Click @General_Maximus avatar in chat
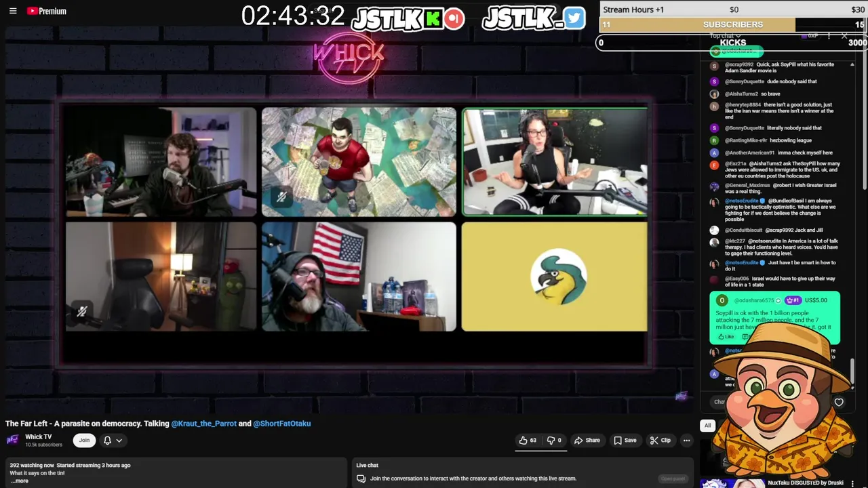This screenshot has height=488, width=868. 714,186
